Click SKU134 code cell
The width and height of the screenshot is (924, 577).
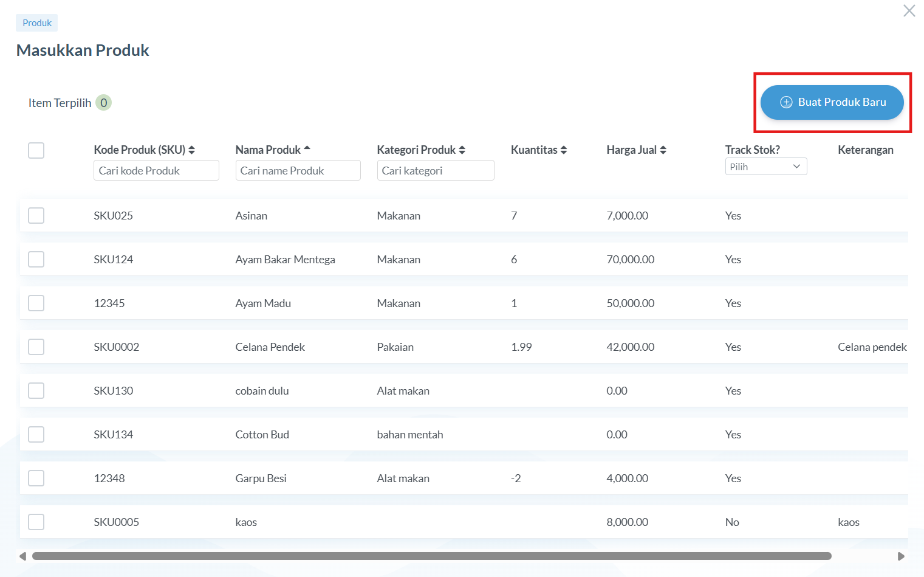pyautogui.click(x=114, y=435)
